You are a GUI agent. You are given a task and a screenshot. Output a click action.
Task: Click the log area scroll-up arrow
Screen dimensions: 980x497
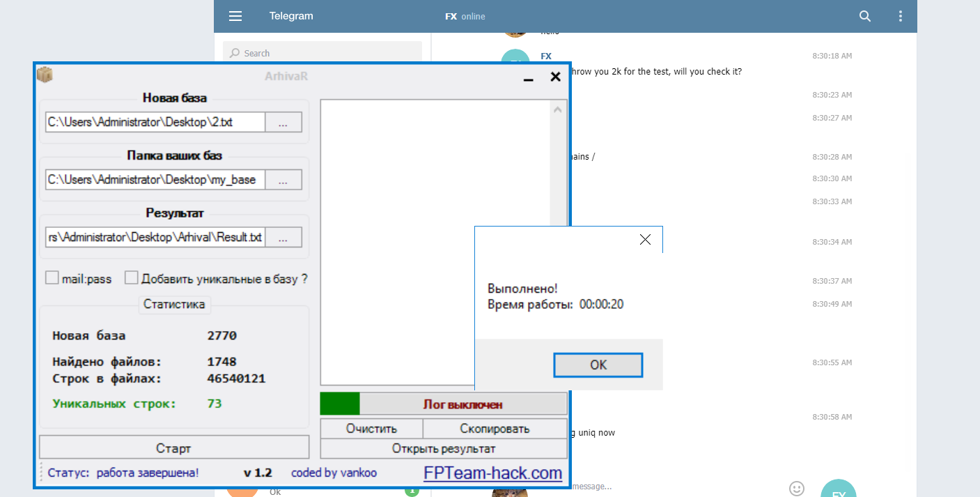click(557, 109)
